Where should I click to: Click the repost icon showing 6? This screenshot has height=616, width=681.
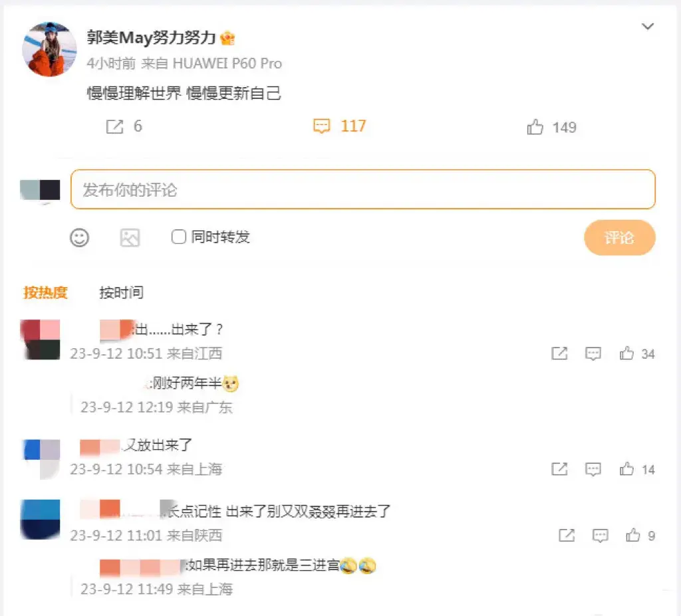click(x=115, y=126)
